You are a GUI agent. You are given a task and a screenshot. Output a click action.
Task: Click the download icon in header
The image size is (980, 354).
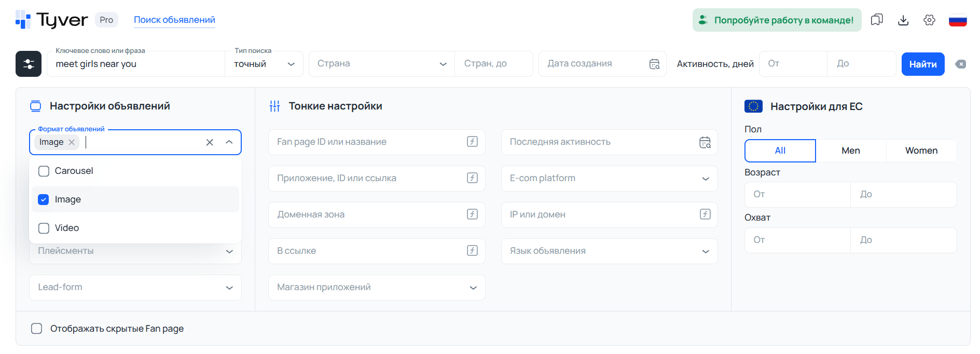(903, 20)
